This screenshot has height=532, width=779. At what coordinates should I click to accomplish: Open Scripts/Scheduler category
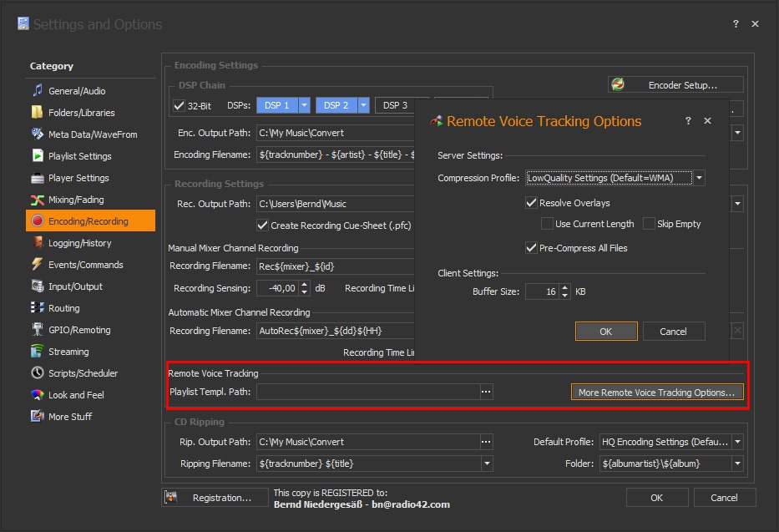click(x=90, y=372)
